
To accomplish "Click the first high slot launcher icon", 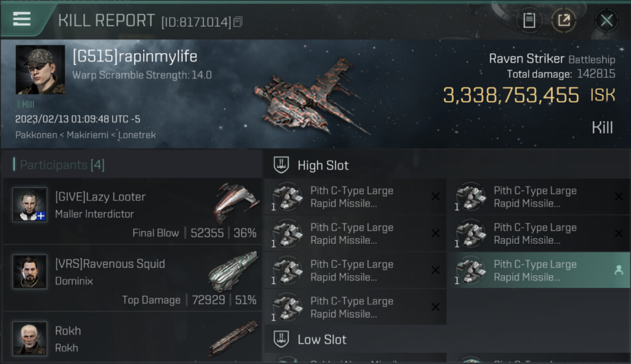I will click(x=287, y=197).
